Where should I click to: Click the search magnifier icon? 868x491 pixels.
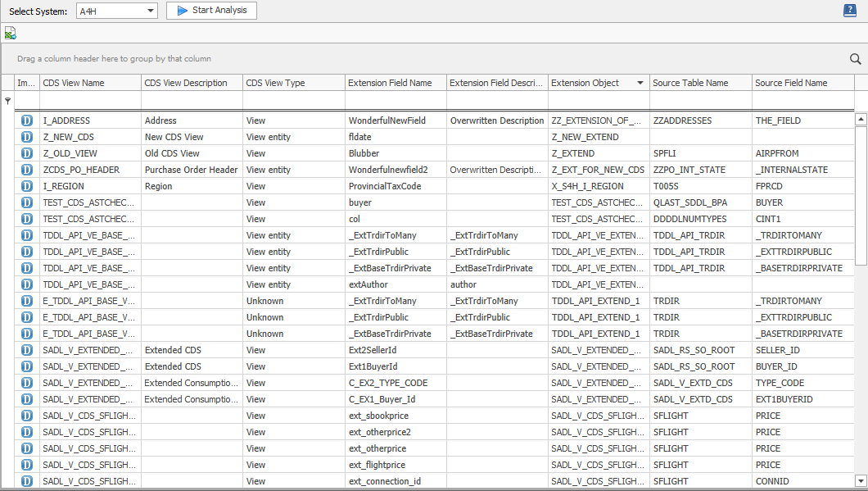[x=855, y=59]
